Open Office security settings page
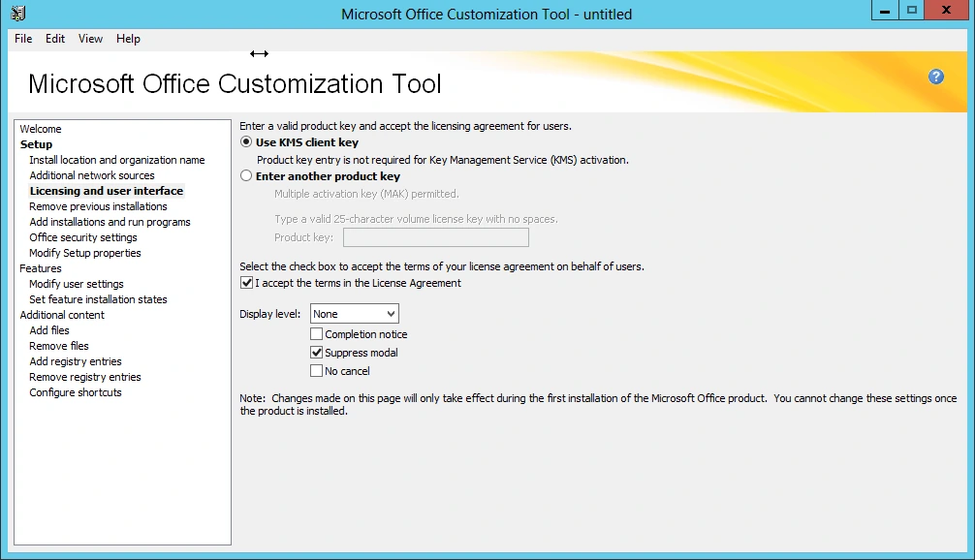This screenshot has width=975, height=560. point(83,237)
